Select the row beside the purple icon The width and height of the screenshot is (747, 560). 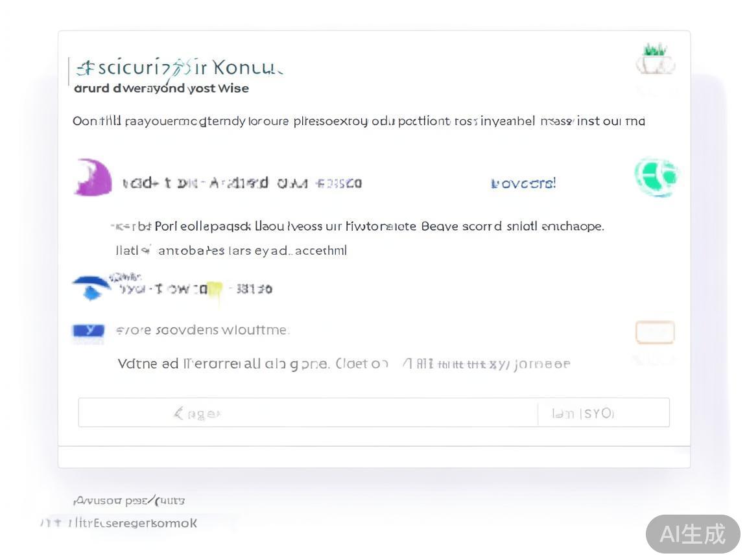tap(242, 183)
